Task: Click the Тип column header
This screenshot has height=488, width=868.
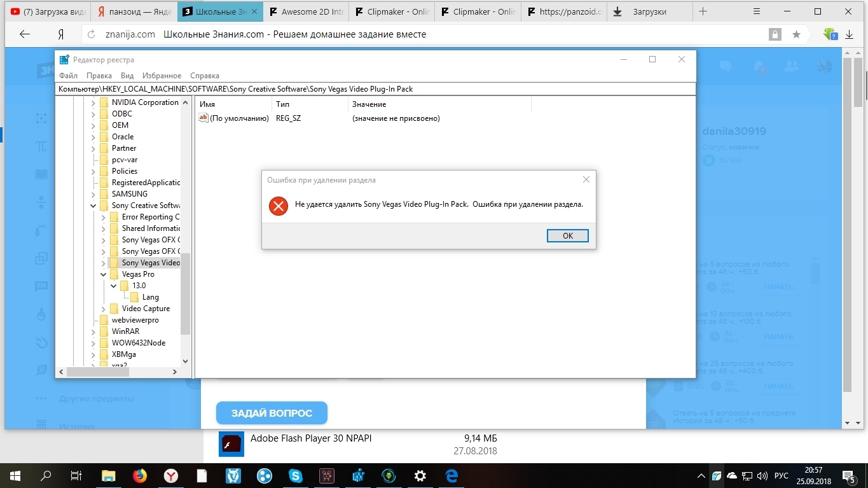Action: (283, 104)
